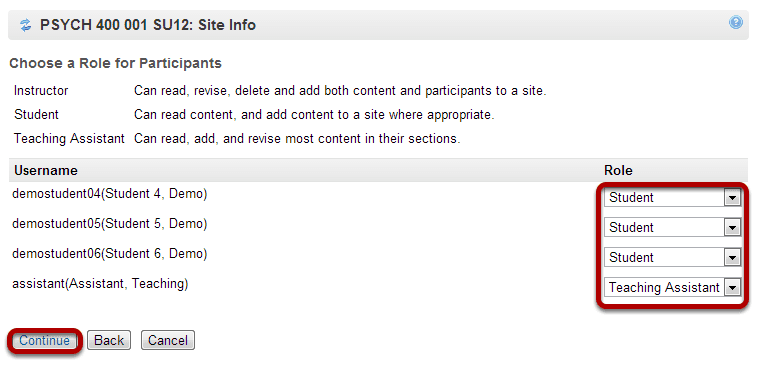Expand the Role dropdown for demostudent05
759x366 pixels.
672,228
